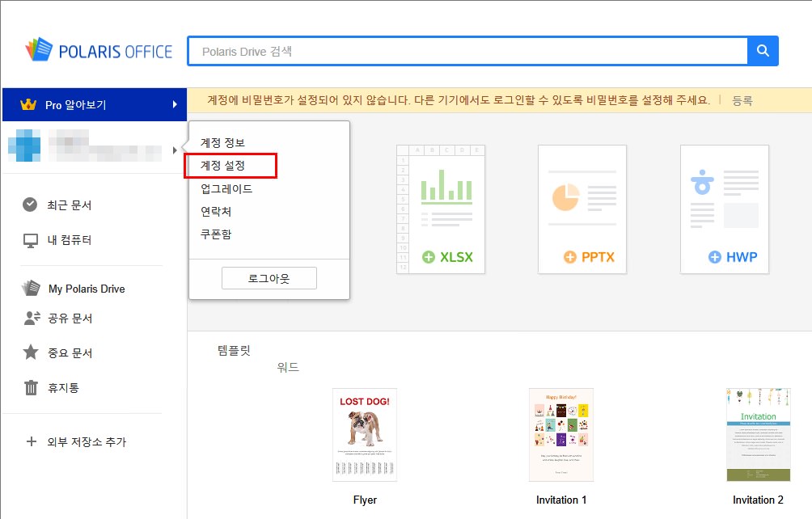Click the 로그아웃 button
Image resolution: width=812 pixels, height=519 pixels.
coord(269,278)
